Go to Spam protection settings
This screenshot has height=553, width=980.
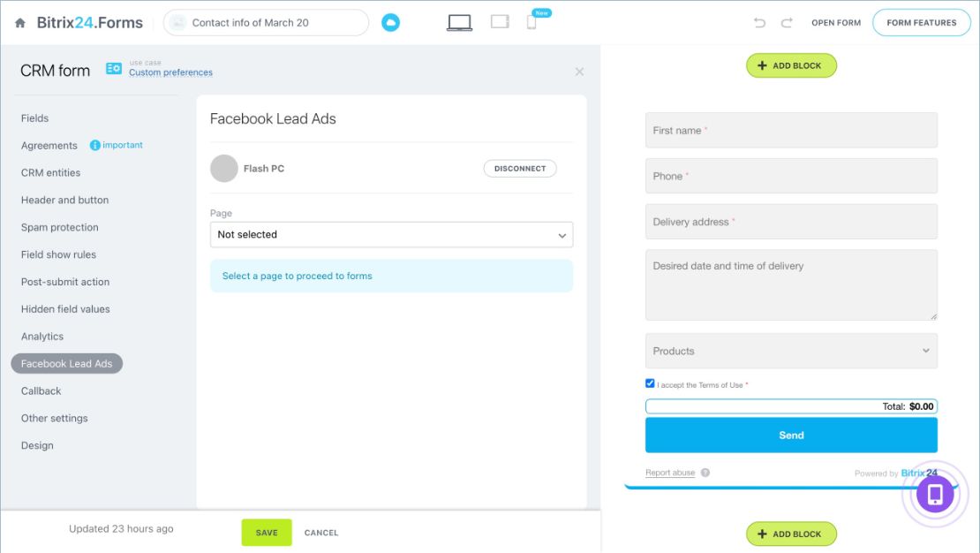(59, 228)
